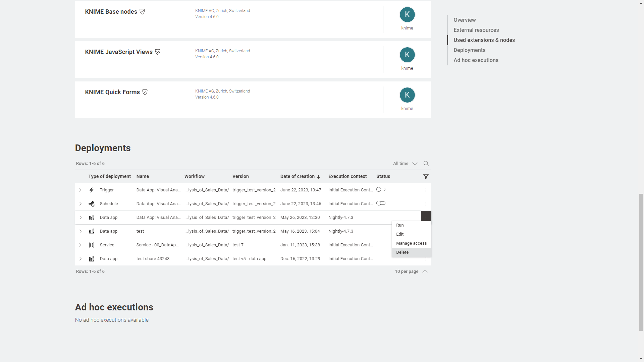Open the 10 per page dropdown
Image resolution: width=644 pixels, height=362 pixels.
point(411,271)
